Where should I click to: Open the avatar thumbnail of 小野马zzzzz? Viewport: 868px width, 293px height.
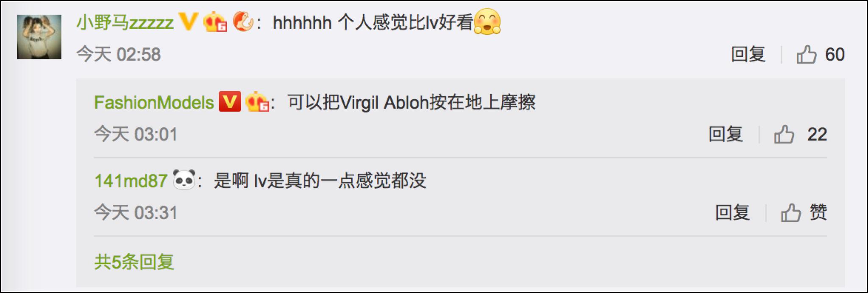pos(39,37)
